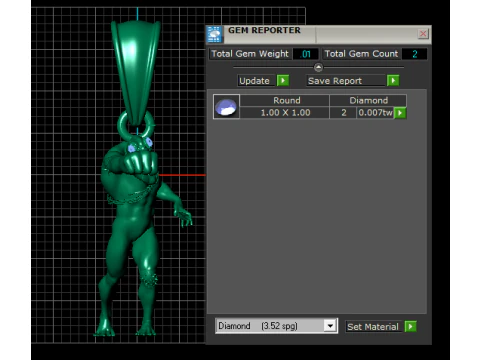Click the 'Diamond' cell in gem table
This screenshot has width=480, height=360.
click(368, 100)
